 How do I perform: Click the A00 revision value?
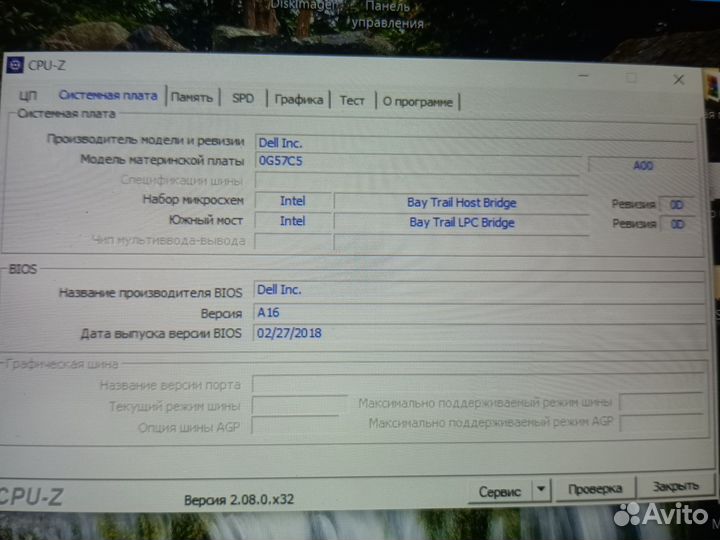pyautogui.click(x=643, y=166)
